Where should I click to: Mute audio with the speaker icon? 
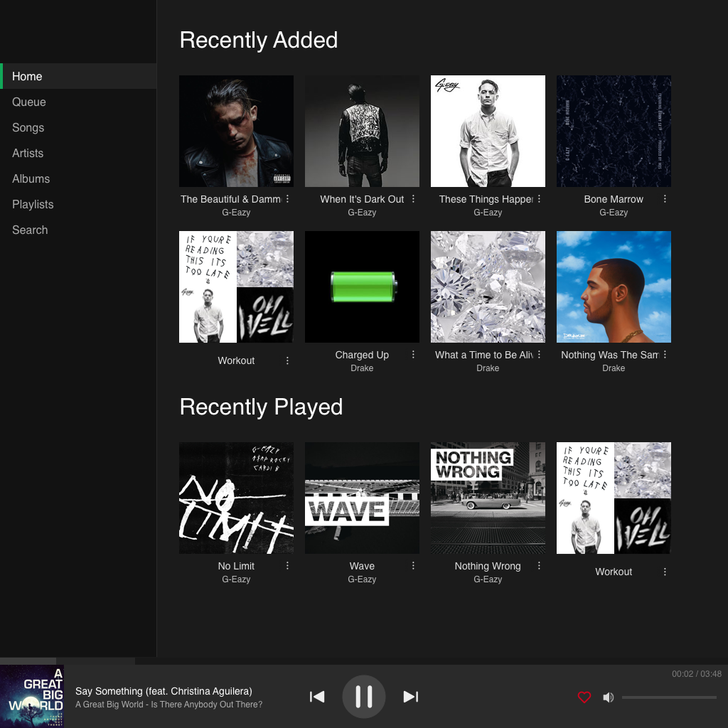point(609,697)
